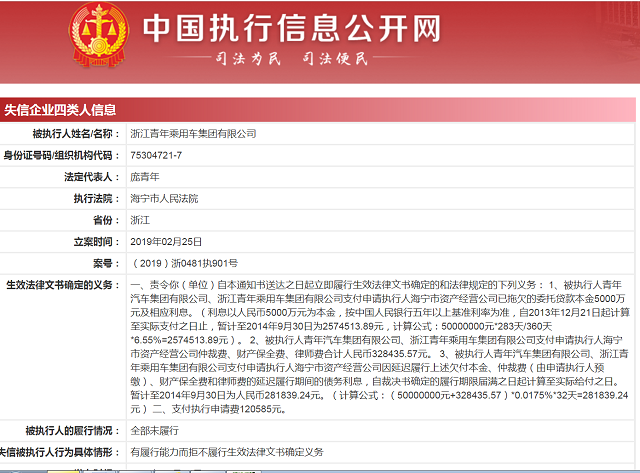Click the slogan text 司法便民
The height and width of the screenshot is (473, 640).
pos(336,59)
